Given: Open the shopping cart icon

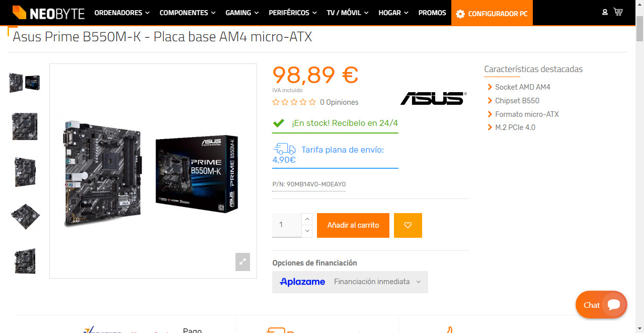Looking at the screenshot, I should coord(618,12).
